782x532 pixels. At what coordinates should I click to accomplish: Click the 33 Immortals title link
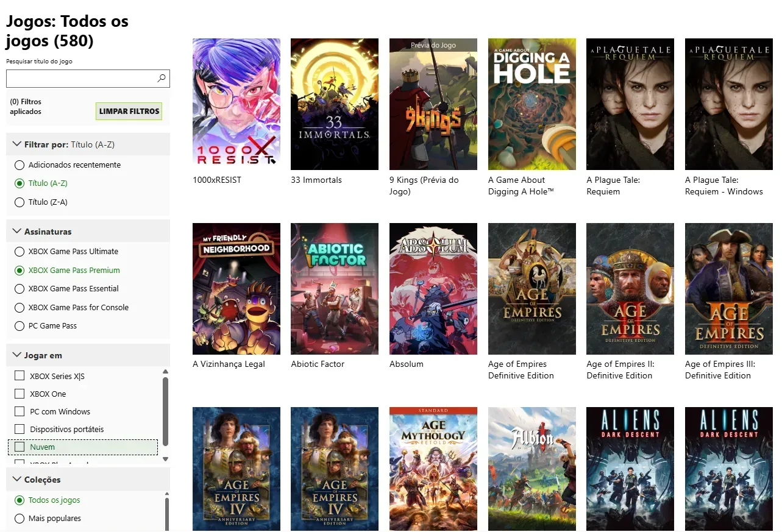316,180
